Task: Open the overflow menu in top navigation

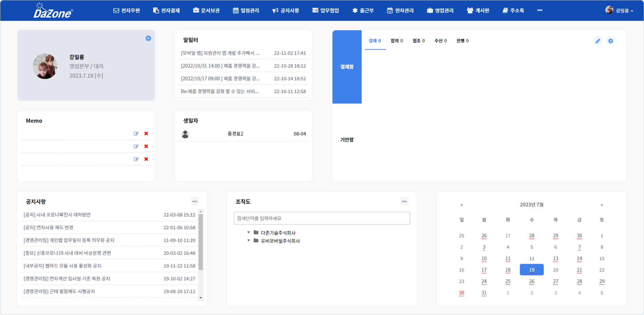Action: [x=540, y=10]
